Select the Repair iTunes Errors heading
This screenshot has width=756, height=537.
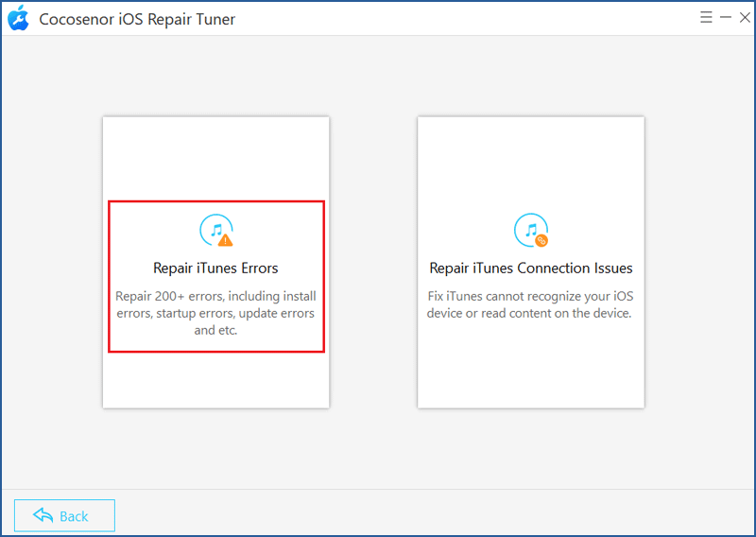point(215,268)
